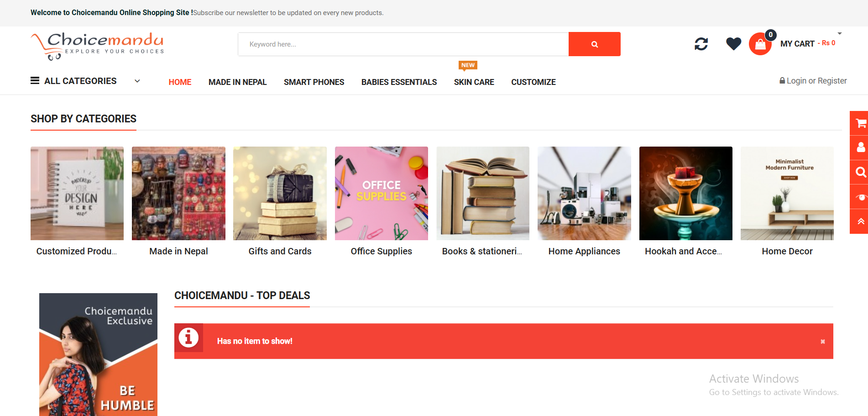Screen dimensions: 868x416
Task: Expand the My Cart dropdown arrow
Action: 839,34
